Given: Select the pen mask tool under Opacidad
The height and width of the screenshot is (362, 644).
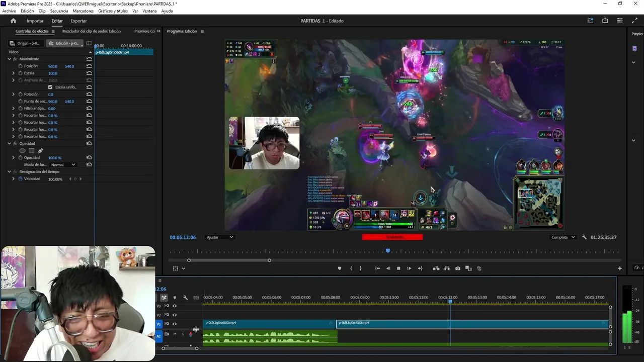Looking at the screenshot, I should (x=40, y=150).
